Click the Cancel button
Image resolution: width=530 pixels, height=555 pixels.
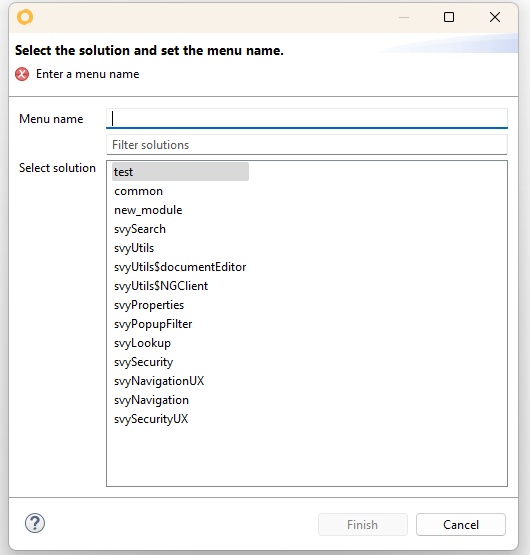461,525
